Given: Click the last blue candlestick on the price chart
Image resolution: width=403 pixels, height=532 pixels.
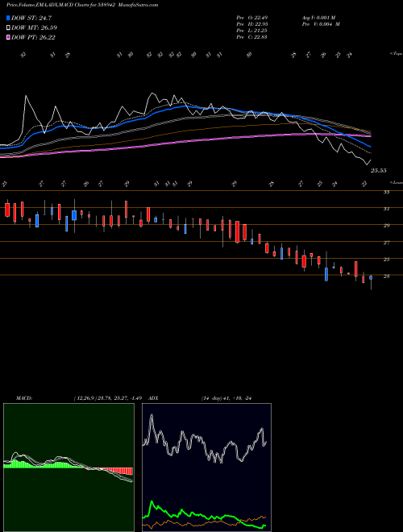Looking at the screenshot, I should [371, 277].
